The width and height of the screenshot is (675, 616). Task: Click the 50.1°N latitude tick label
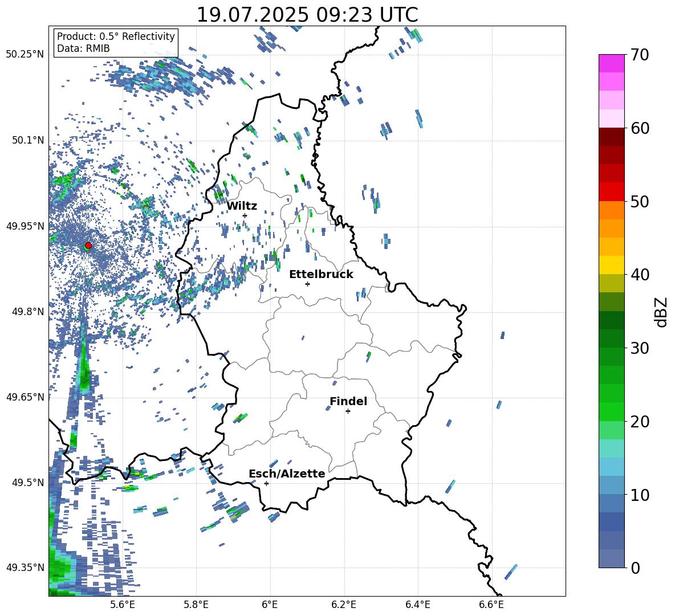tap(27, 140)
